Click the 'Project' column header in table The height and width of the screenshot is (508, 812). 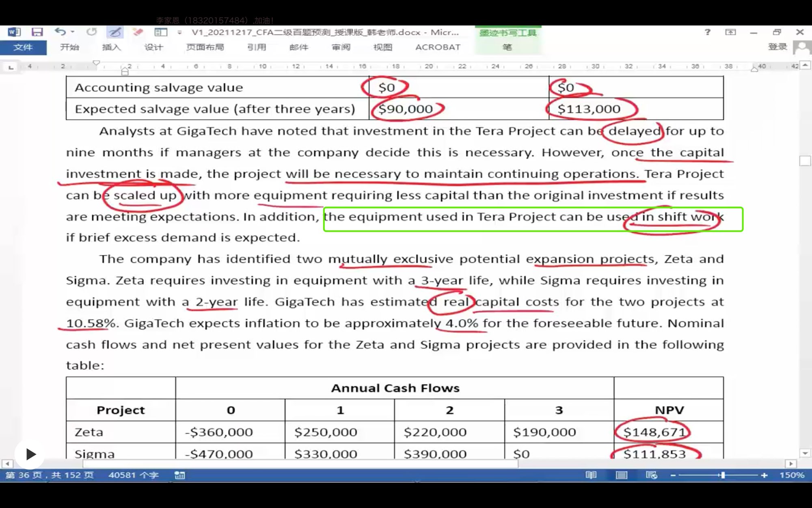coord(121,410)
